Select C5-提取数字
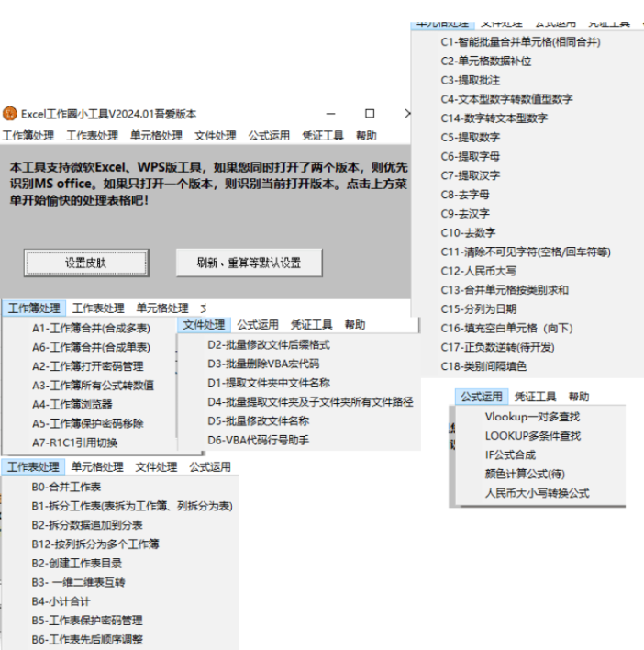644x650 pixels. tap(471, 137)
